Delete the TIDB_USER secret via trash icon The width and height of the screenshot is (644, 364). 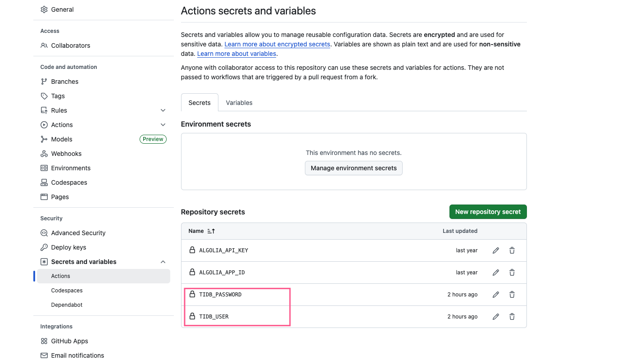(x=512, y=317)
